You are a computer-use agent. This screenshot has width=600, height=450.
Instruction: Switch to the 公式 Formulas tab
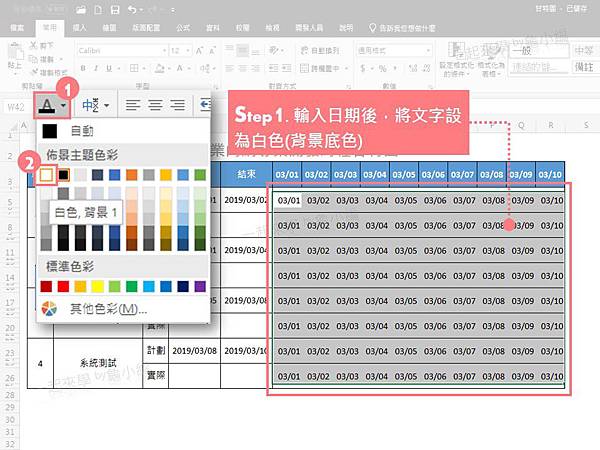pos(183,28)
